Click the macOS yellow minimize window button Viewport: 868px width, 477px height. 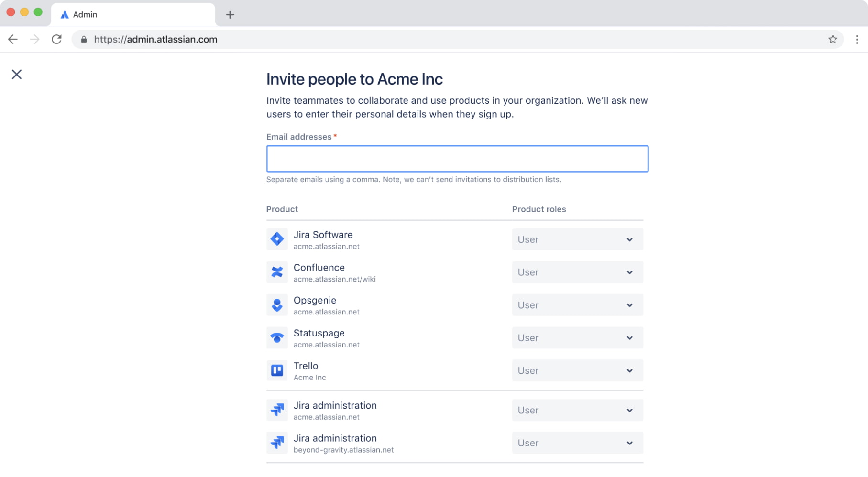(24, 12)
